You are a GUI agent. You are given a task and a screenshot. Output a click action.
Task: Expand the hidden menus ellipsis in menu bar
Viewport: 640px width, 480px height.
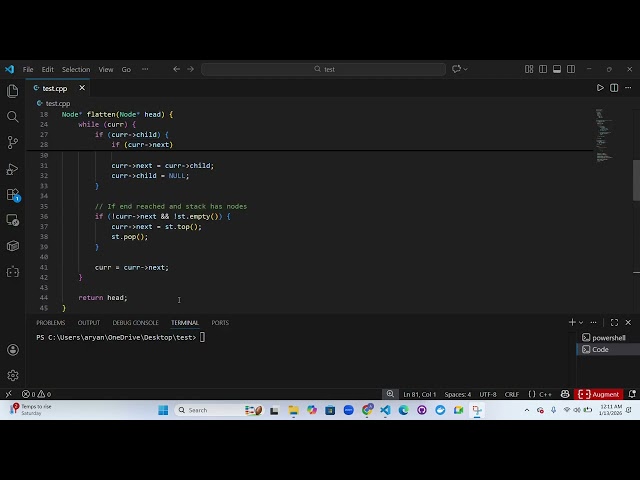pos(145,69)
